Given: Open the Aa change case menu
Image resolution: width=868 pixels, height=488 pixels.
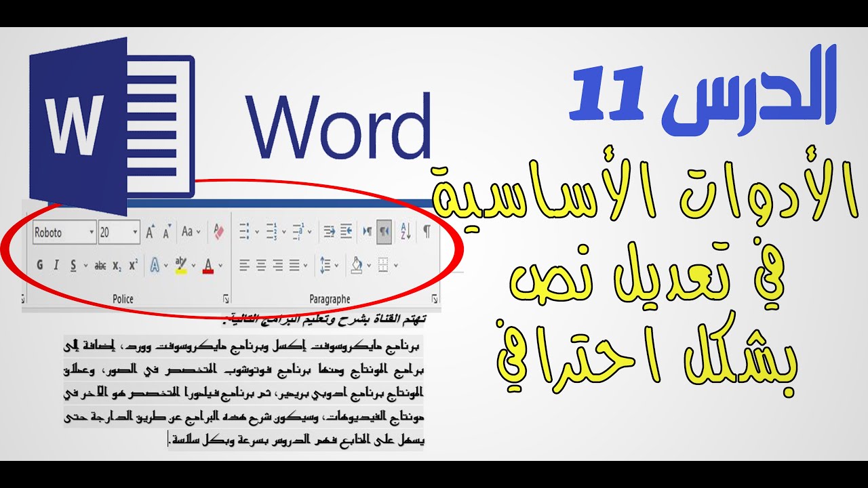Looking at the screenshot, I should coord(187,232).
